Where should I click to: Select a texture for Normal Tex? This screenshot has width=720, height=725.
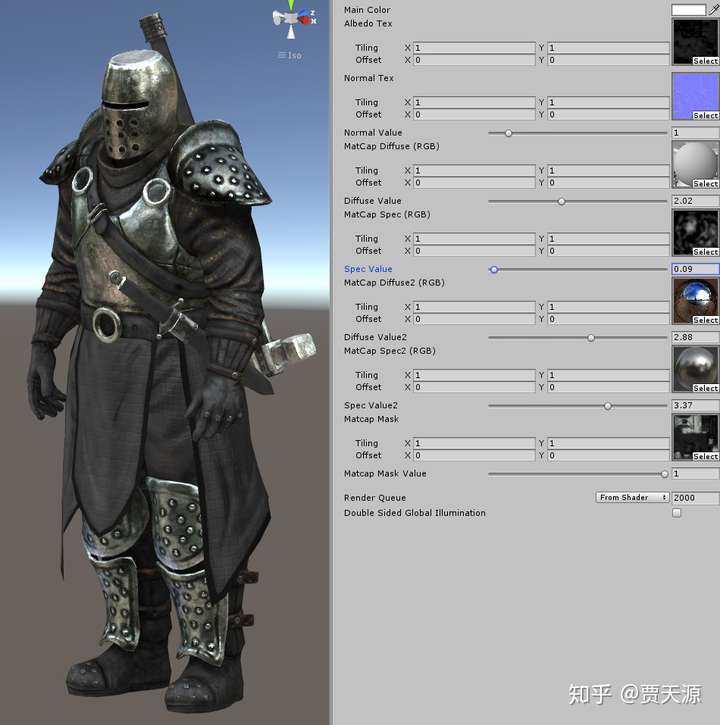pos(705,115)
